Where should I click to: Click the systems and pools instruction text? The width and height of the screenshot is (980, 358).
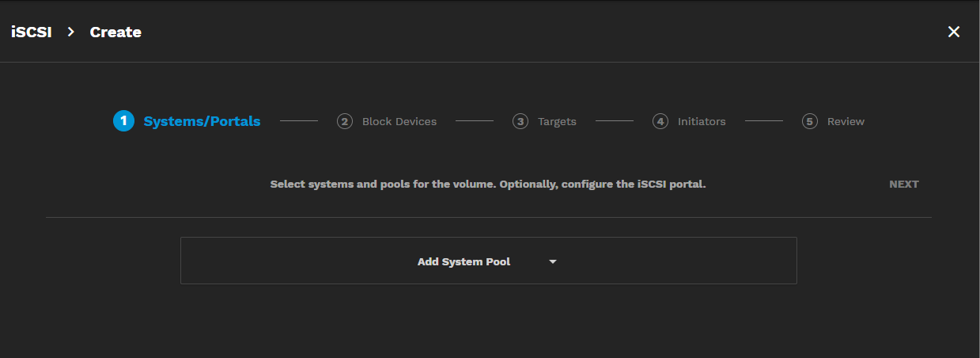[487, 184]
